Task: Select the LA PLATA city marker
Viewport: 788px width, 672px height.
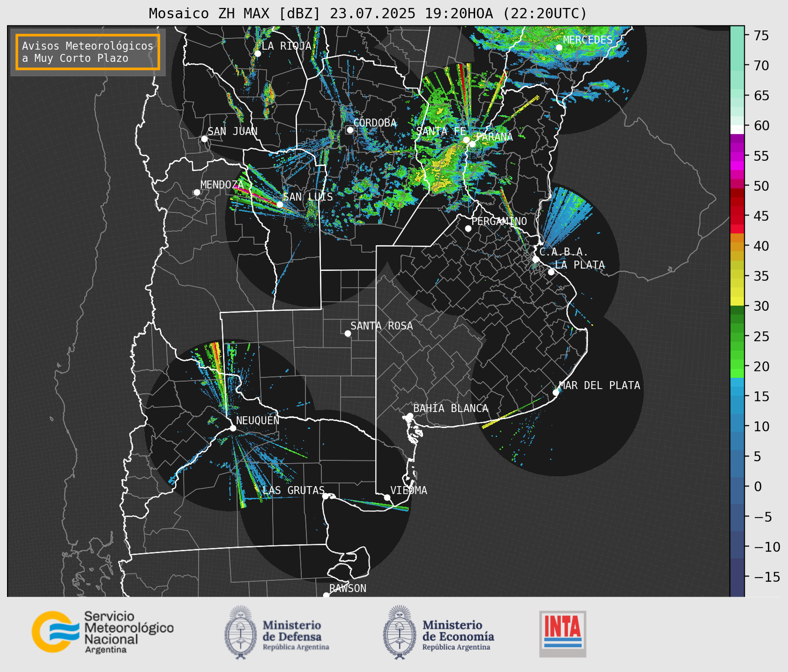Action: [x=551, y=272]
